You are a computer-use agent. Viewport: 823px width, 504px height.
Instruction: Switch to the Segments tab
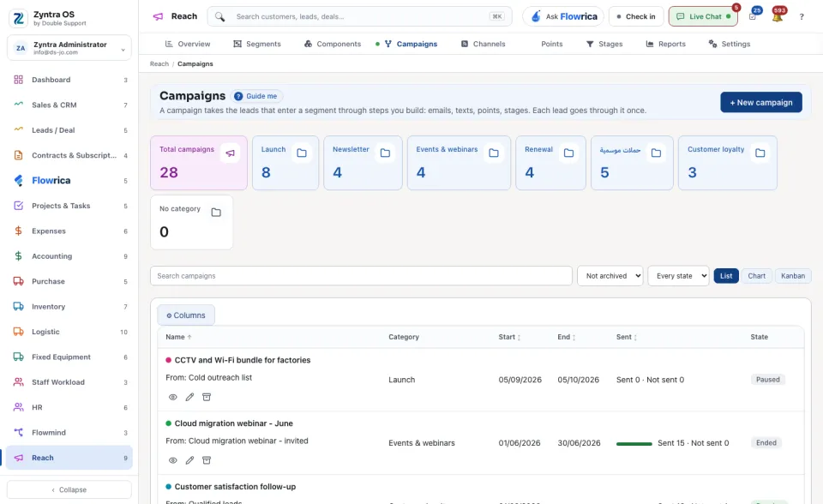[x=257, y=44]
